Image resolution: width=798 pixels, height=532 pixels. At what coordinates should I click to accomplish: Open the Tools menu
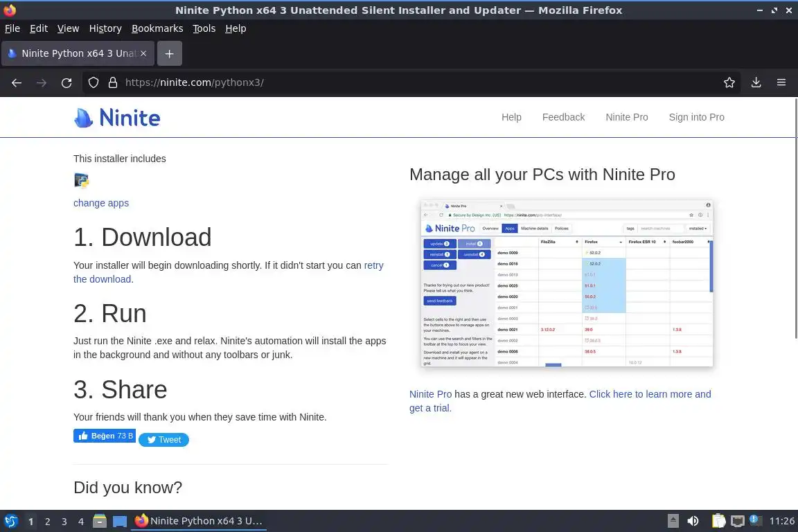tap(204, 28)
